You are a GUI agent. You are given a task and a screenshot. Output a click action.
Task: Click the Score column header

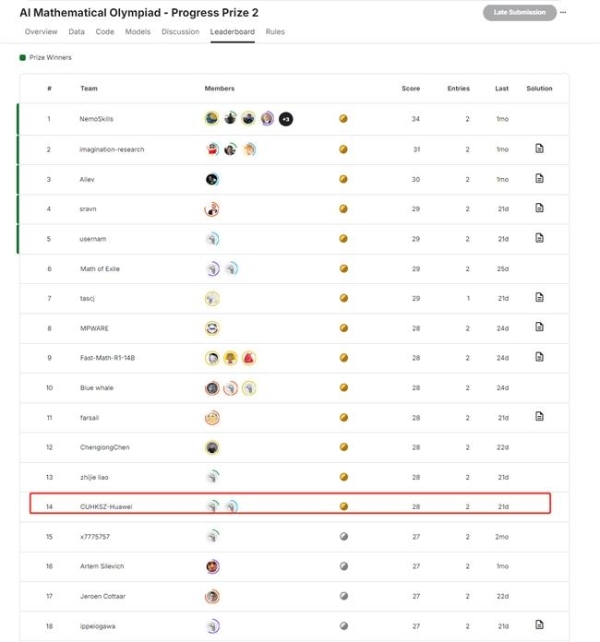tap(411, 89)
